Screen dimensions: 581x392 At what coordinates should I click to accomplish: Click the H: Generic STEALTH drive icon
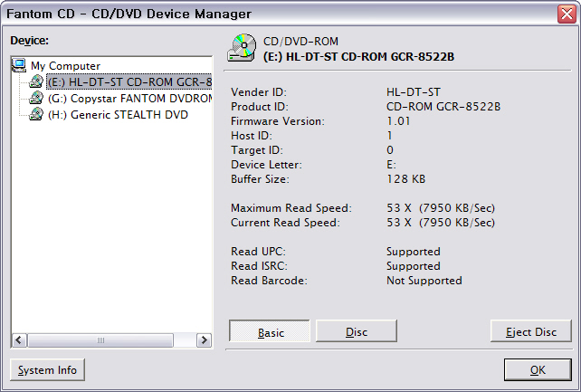[x=36, y=114]
